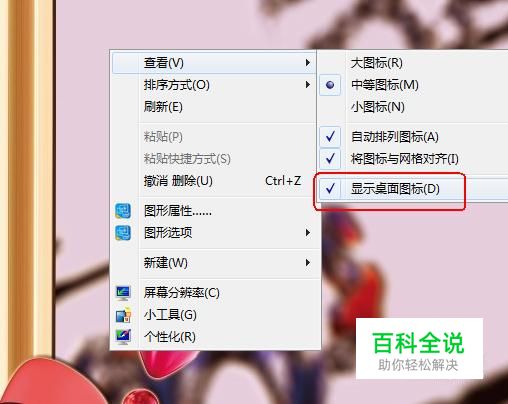Click the 屏幕分辨率 monitor icon
508x404 pixels.
[x=123, y=293]
